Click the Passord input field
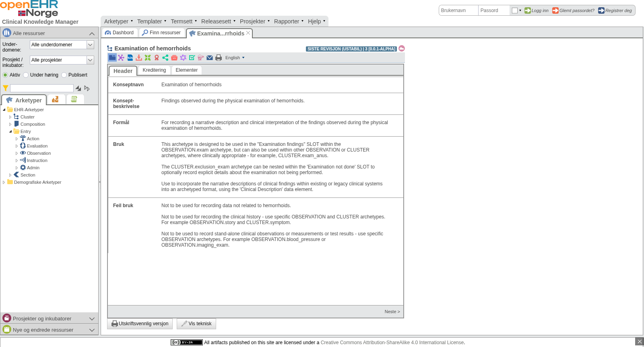The image size is (644, 347). pyautogui.click(x=494, y=10)
